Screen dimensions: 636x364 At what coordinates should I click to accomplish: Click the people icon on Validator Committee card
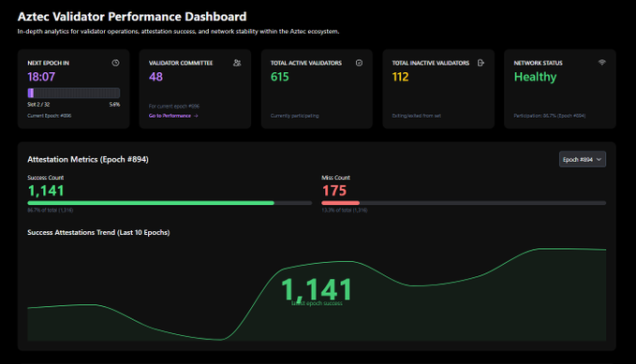[x=237, y=63]
